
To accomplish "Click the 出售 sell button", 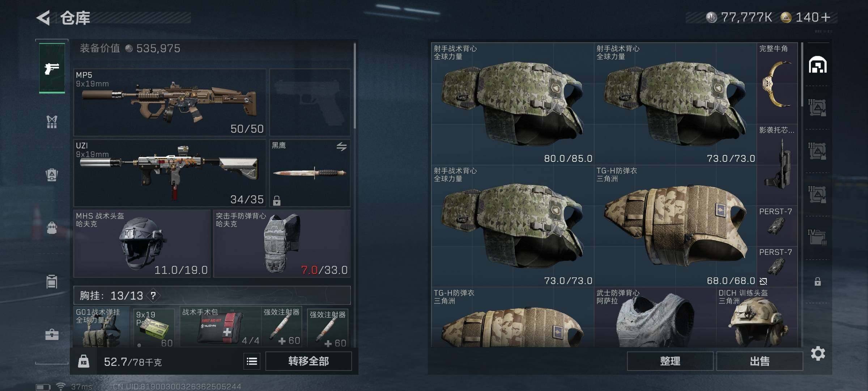I will point(759,361).
